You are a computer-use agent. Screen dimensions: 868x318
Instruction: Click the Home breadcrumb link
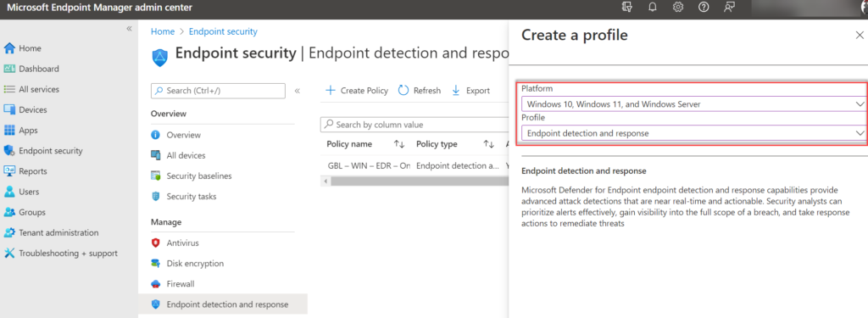[163, 31]
